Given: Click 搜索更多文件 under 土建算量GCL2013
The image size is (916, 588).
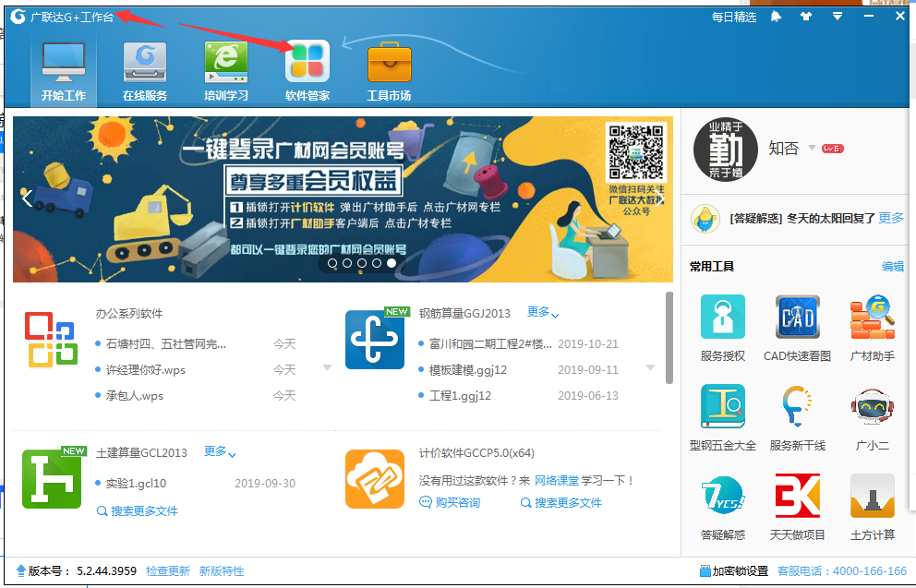Looking at the screenshot, I should click(138, 511).
